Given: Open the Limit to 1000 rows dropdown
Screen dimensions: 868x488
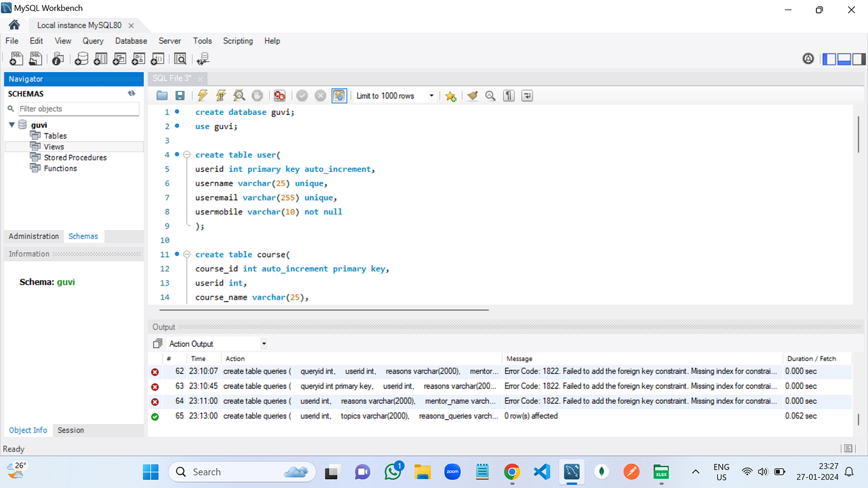Looking at the screenshot, I should (431, 95).
